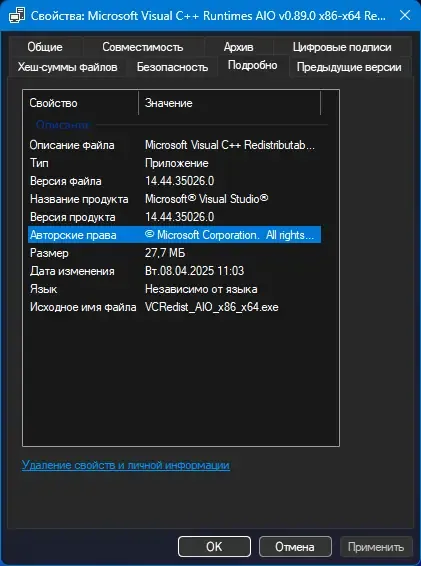The image size is (421, 566).
Task: Click the Применить button
Action: [x=376, y=547]
